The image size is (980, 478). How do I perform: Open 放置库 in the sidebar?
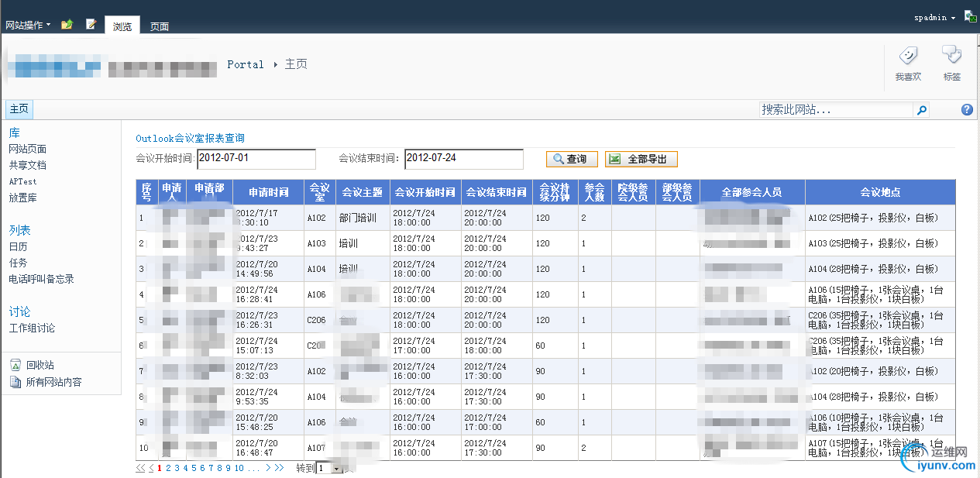(x=22, y=198)
